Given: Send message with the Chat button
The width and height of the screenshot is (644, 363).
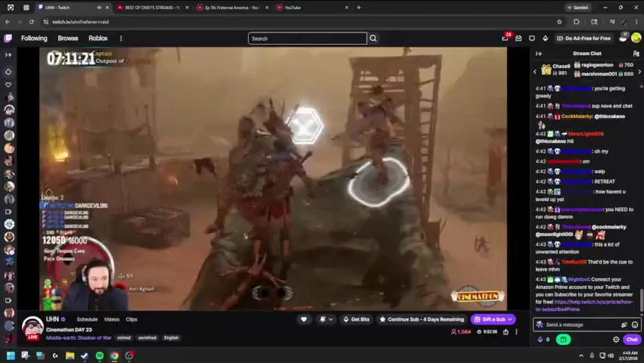Looking at the screenshot, I should click(632, 340).
